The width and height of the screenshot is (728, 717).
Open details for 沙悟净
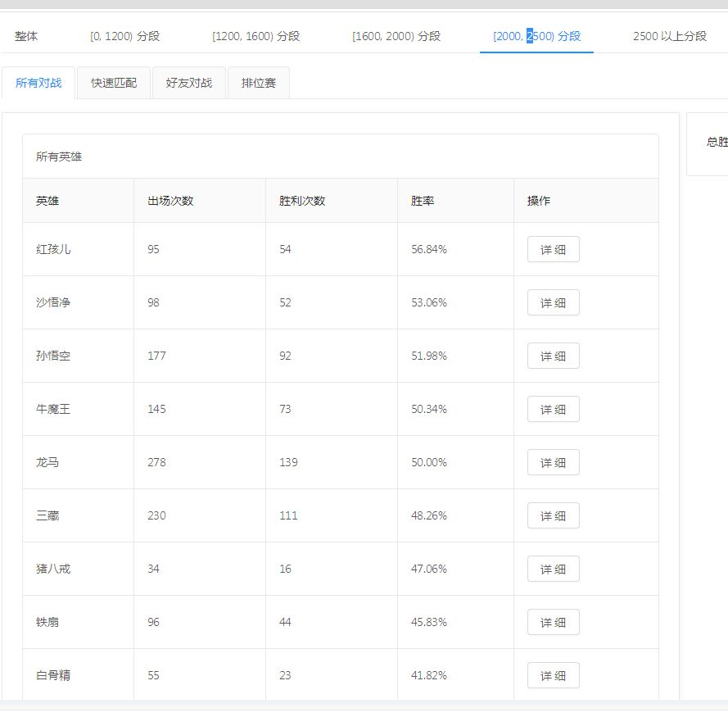553,302
